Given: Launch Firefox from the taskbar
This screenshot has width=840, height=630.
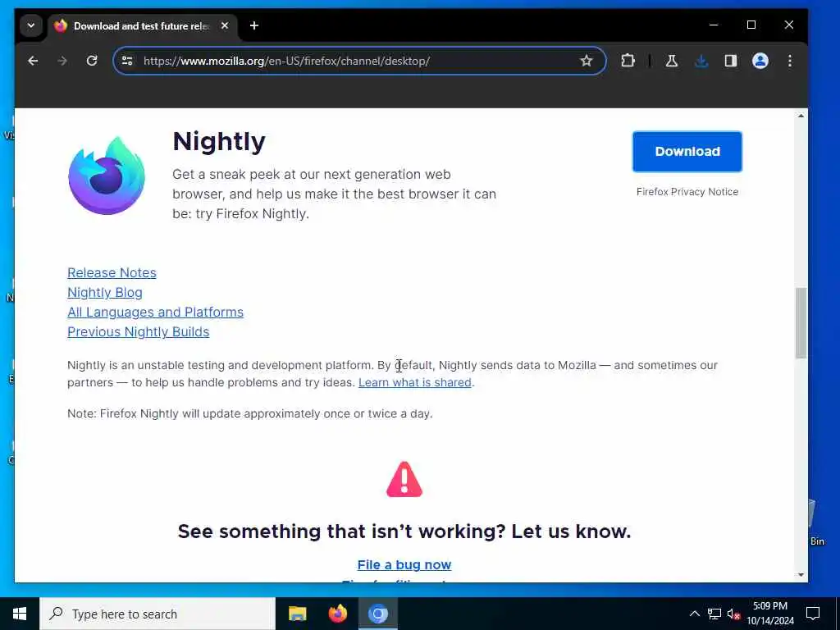Looking at the screenshot, I should [x=337, y=614].
